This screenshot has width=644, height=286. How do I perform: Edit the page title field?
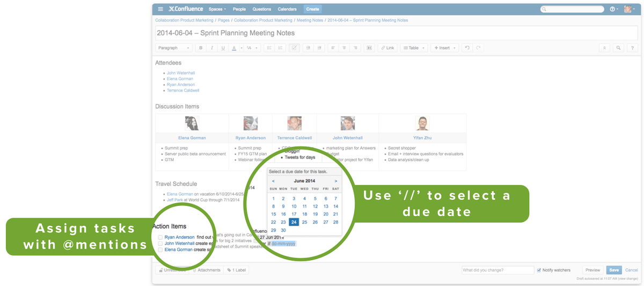tap(397, 33)
